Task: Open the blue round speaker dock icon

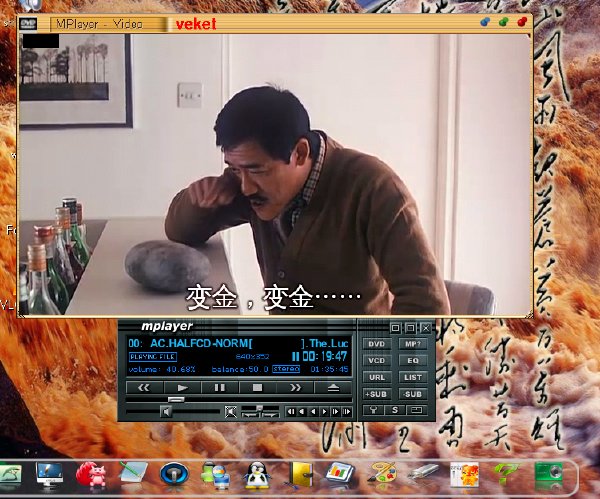Action: click(x=174, y=475)
